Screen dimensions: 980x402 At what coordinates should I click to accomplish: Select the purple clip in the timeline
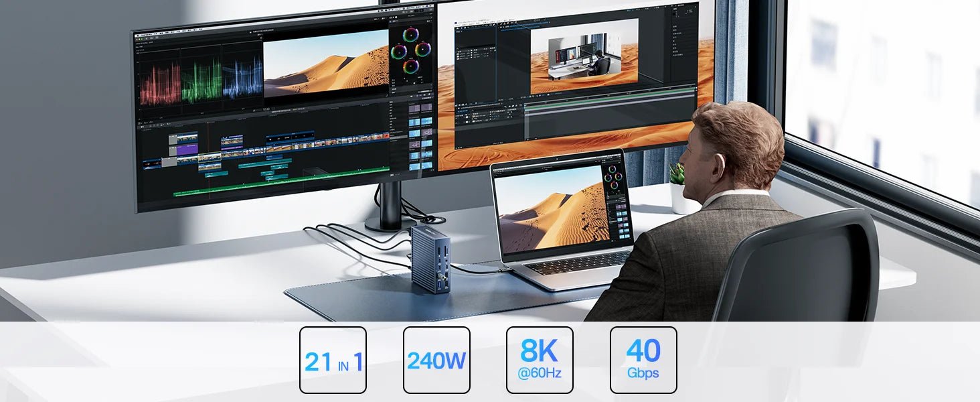tap(187, 150)
